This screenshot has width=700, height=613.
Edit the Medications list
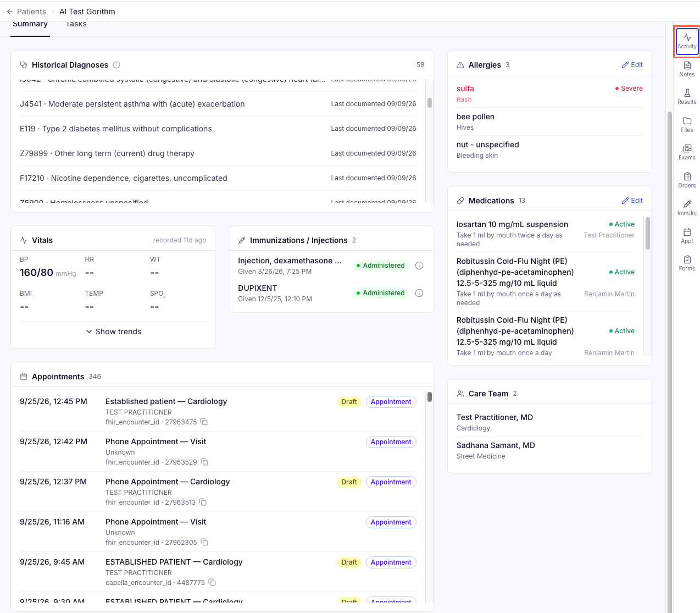coord(632,201)
